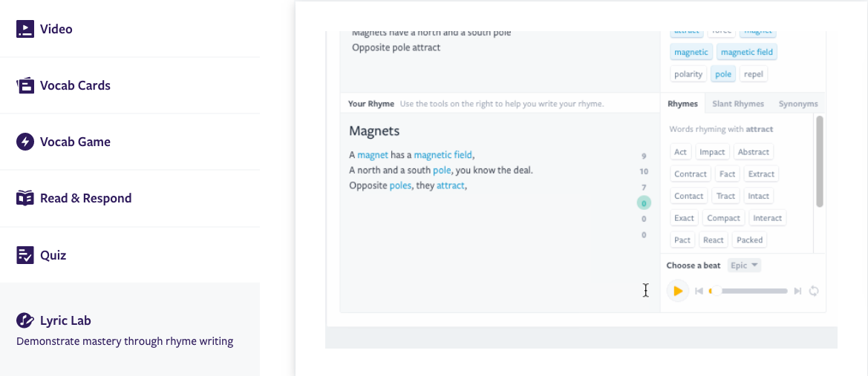Toggle the 'magnetic field' vocab word chip
The width and height of the screenshot is (868, 376).
coord(747,52)
